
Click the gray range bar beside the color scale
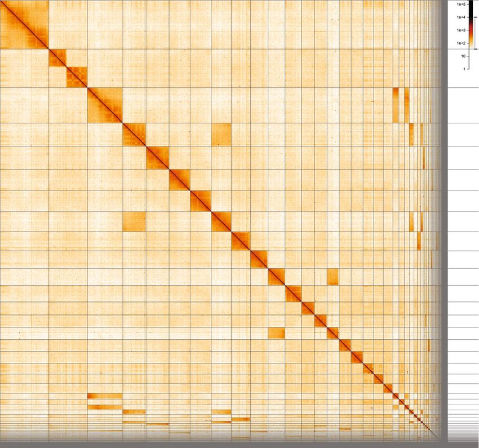pyautogui.click(x=475, y=34)
